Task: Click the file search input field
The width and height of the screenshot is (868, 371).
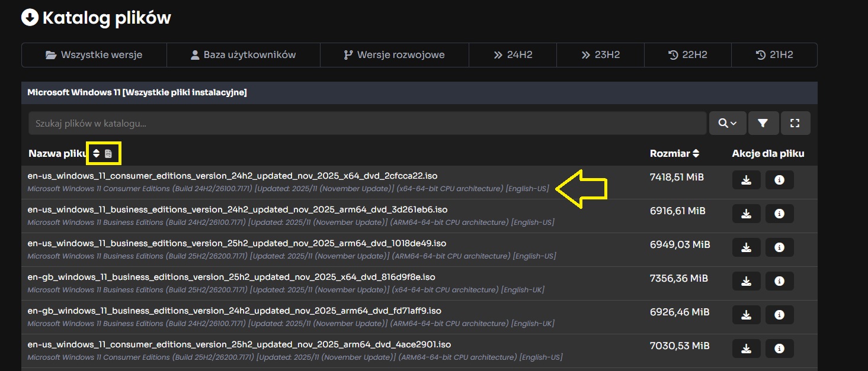Action: tap(367, 123)
